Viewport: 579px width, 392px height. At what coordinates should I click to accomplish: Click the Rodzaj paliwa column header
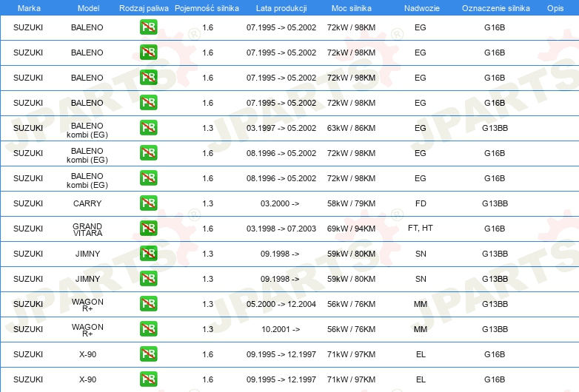(144, 8)
